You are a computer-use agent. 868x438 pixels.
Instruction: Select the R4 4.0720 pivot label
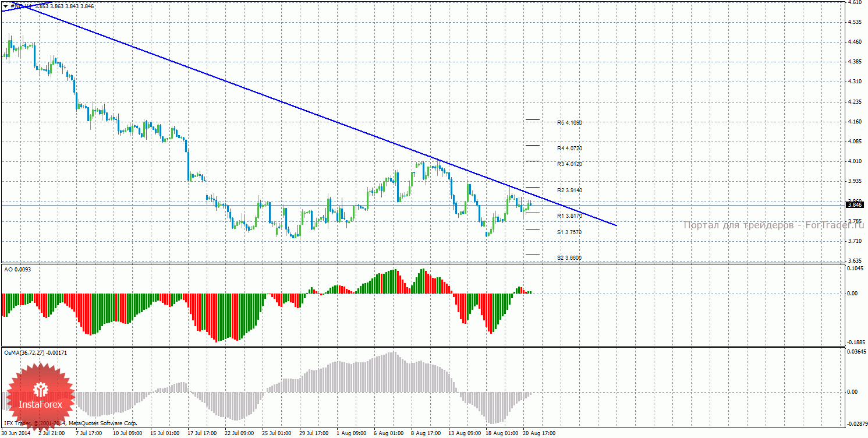coord(569,149)
